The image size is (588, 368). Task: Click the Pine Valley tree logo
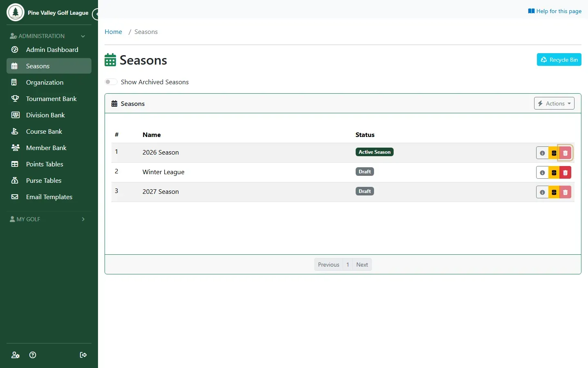pyautogui.click(x=16, y=12)
